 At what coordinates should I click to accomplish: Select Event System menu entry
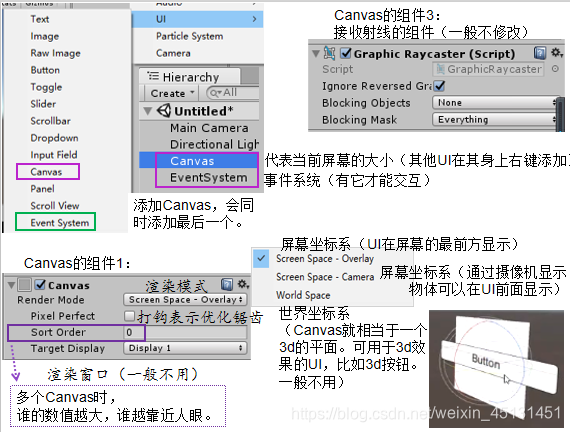60,223
